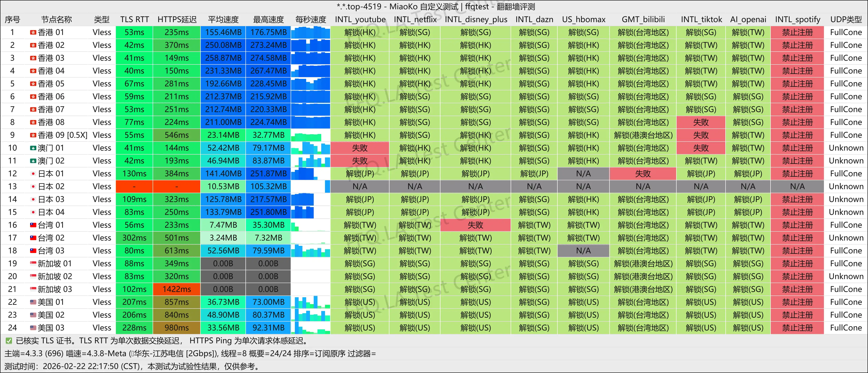The image size is (868, 373).
Task: Click the Hong Kong flag icon next to 香港 01
Action: click(x=33, y=32)
